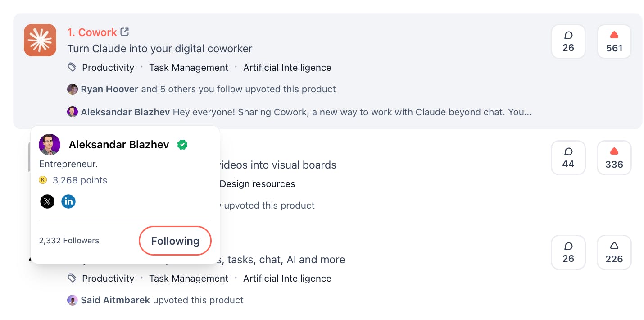Click Aleksandar Blazhev's avatar in the popup card
The width and height of the screenshot is (644, 320).
coord(50,145)
